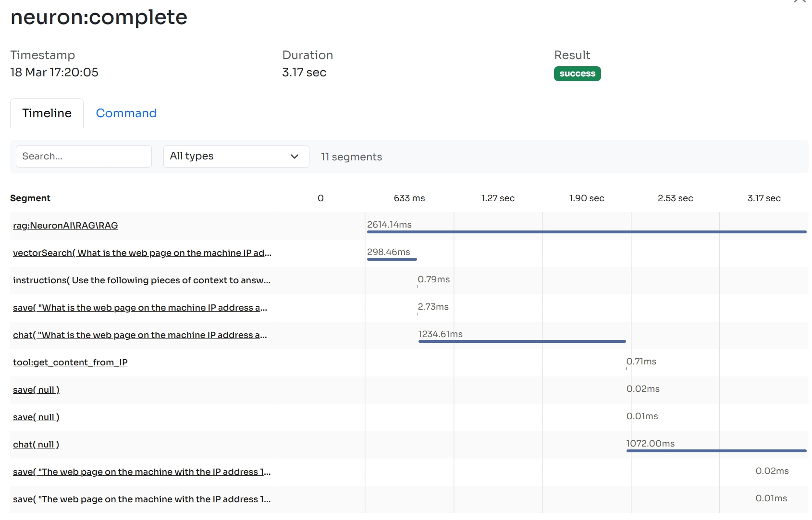Open the chat( "What is the web page segment
This screenshot has height=520, width=812.
click(x=140, y=335)
